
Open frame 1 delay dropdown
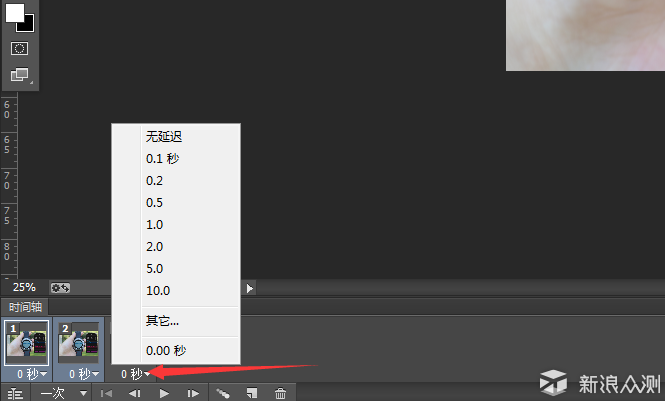click(x=30, y=374)
